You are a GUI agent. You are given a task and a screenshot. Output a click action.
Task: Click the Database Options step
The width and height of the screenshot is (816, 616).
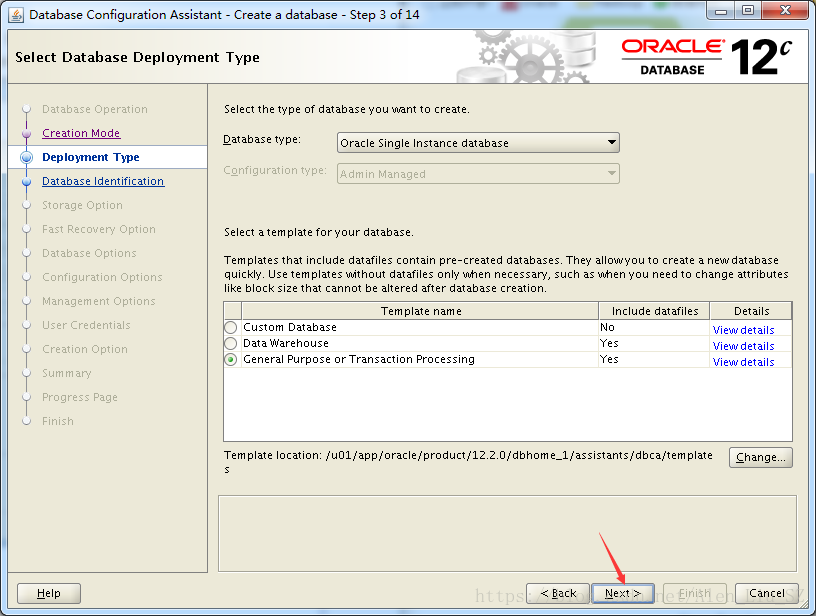tap(89, 253)
